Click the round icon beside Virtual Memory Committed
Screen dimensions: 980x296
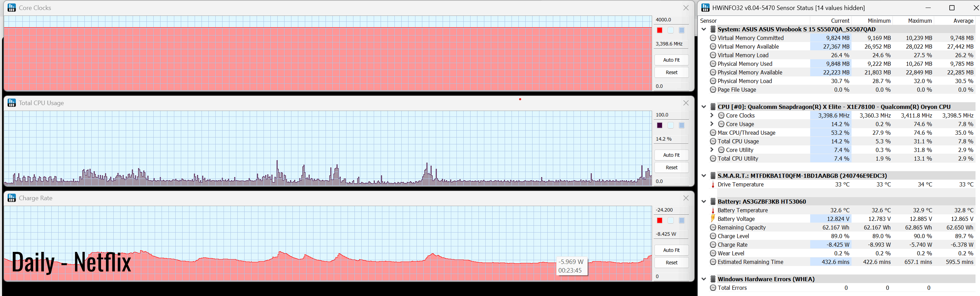click(713, 38)
